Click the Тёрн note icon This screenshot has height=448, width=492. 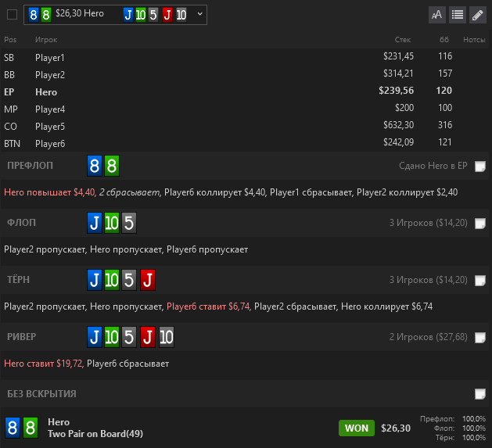click(480, 281)
